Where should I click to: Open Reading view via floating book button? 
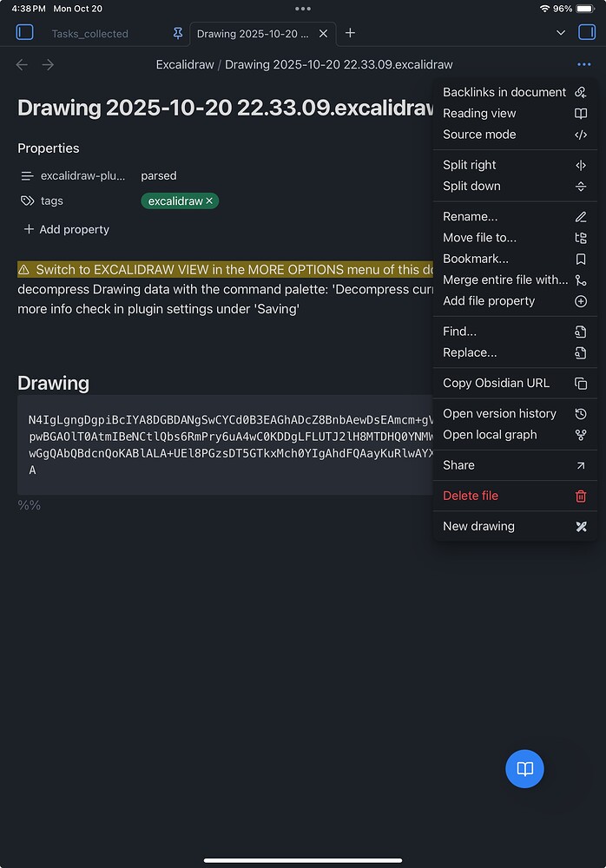coord(524,769)
